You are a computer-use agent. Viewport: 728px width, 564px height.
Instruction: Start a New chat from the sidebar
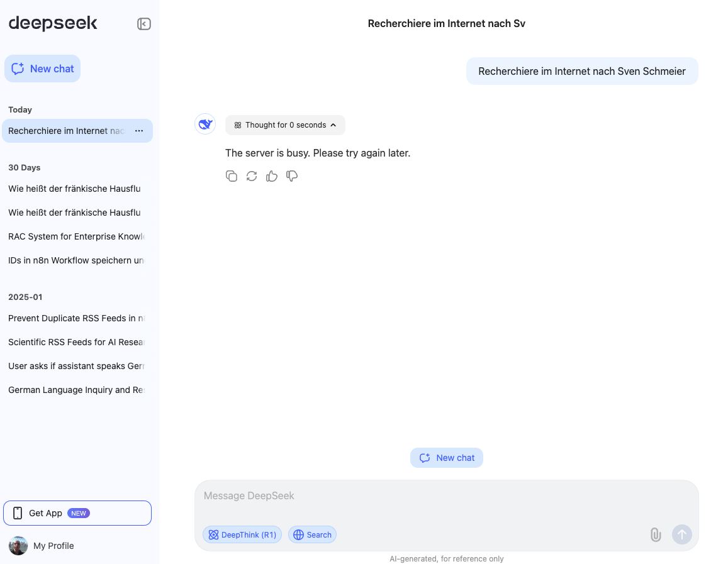42,69
